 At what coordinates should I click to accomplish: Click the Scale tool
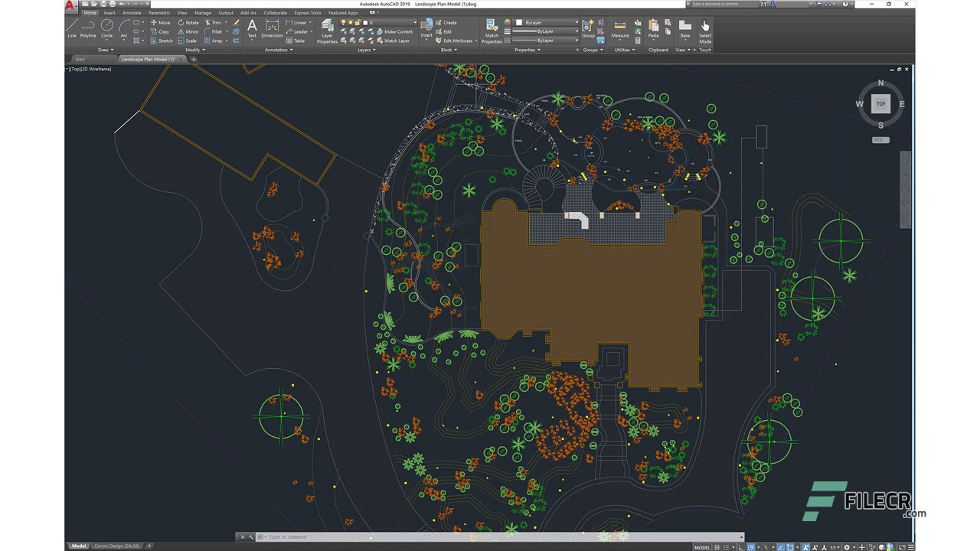coord(186,41)
